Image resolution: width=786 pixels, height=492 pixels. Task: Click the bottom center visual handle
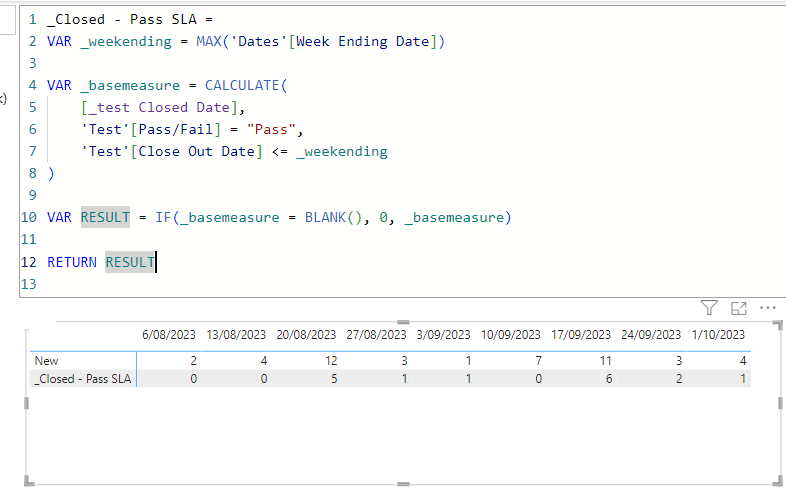point(404,484)
